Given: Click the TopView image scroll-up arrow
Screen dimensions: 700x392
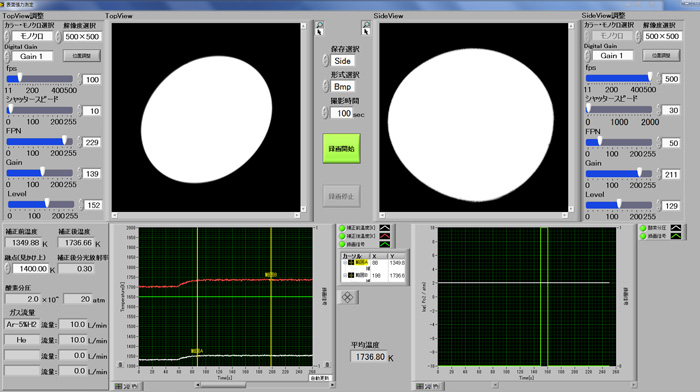Looking at the screenshot, I should pos(304,26).
